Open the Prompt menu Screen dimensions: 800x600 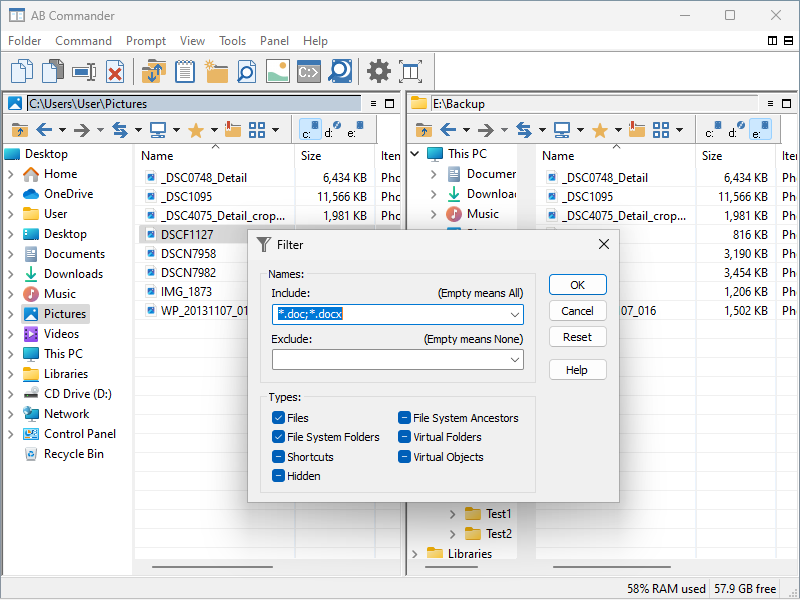click(x=146, y=41)
